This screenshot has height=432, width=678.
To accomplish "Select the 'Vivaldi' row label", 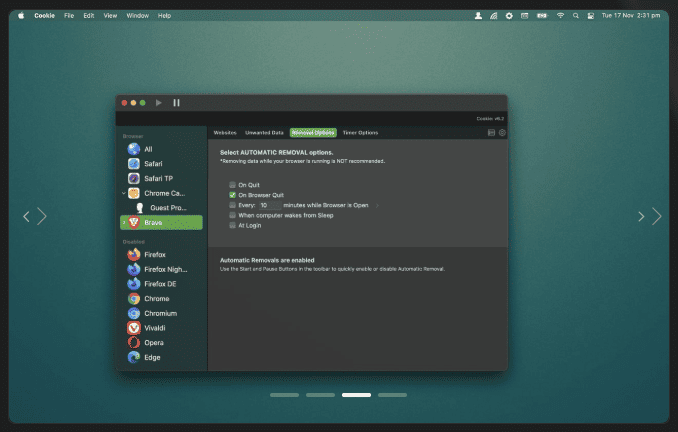I will (x=155, y=328).
